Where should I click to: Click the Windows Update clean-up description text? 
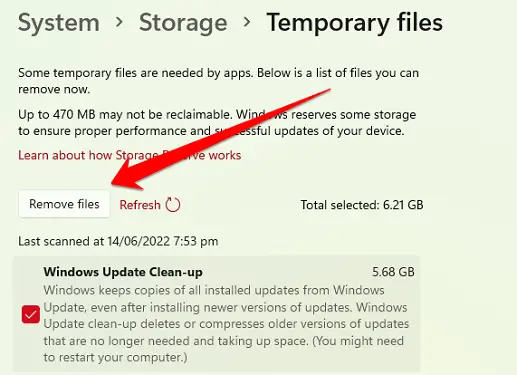(226, 324)
